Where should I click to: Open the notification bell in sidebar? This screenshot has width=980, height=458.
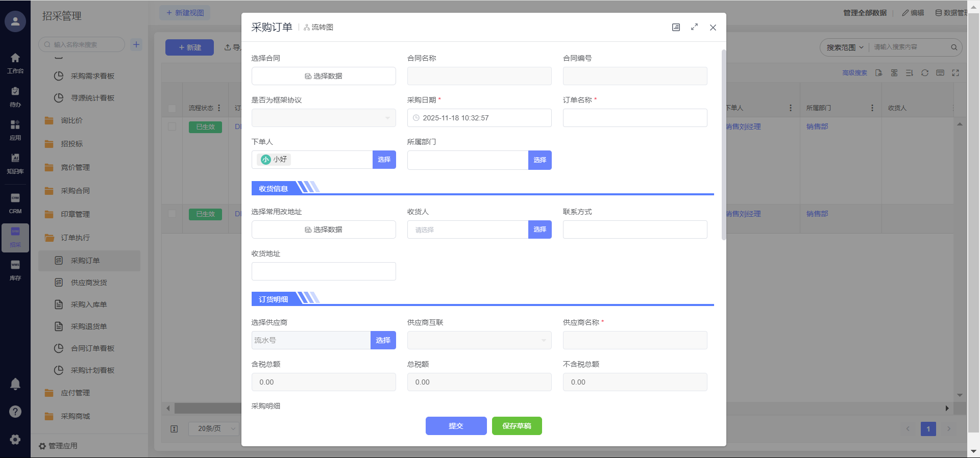coord(15,384)
